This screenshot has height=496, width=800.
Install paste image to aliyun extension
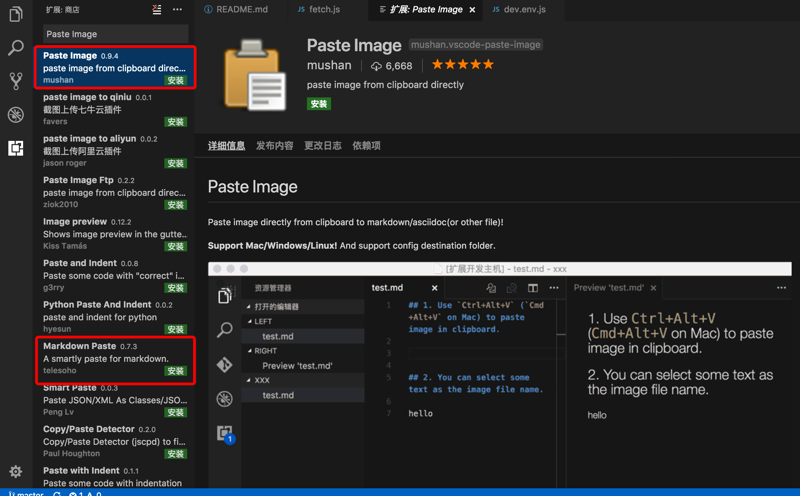[176, 163]
